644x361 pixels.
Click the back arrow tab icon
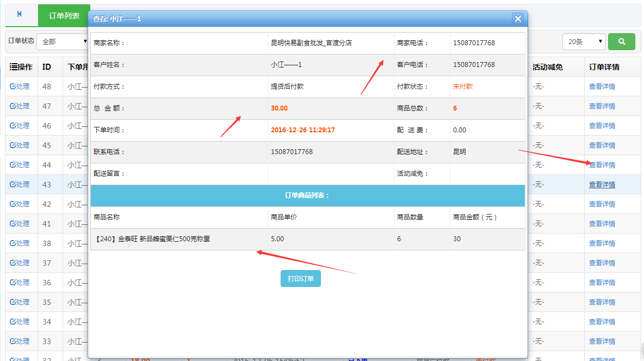tap(20, 15)
